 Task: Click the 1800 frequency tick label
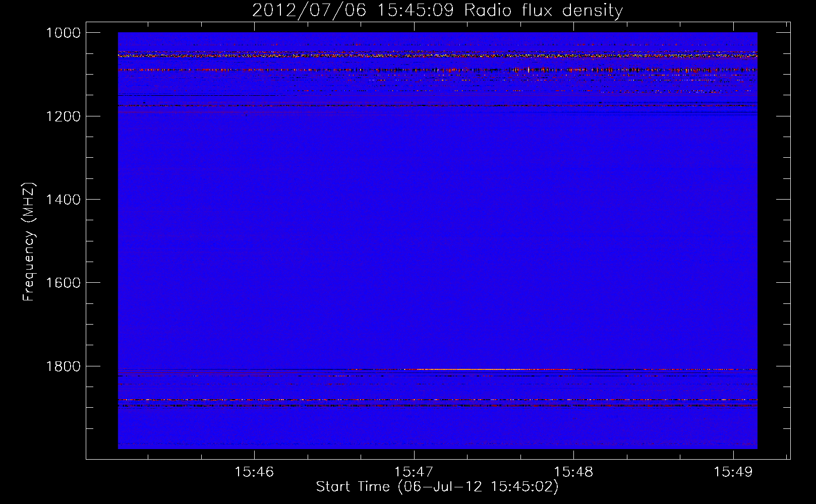pyautogui.click(x=64, y=366)
